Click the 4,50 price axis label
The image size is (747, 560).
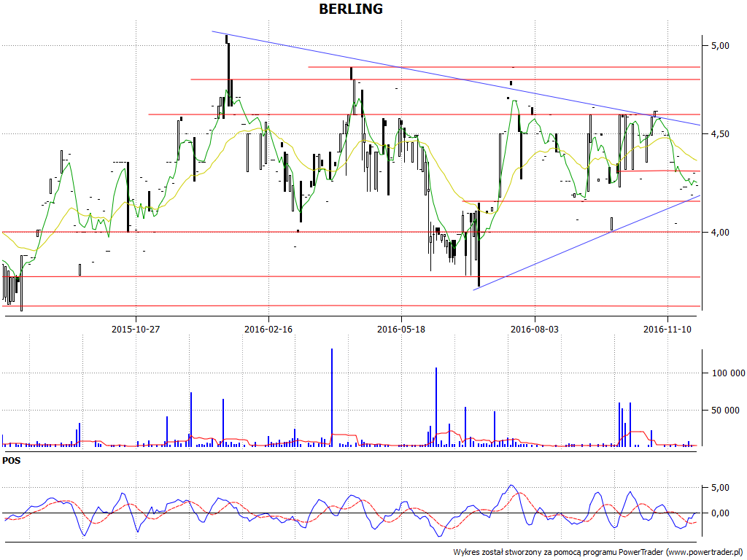point(720,134)
